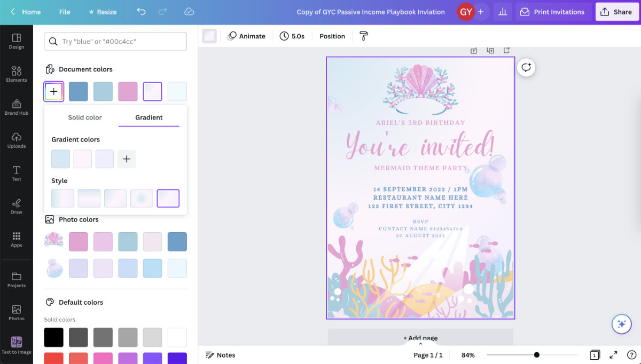Click the Share button
This screenshot has height=364, width=641.
pos(616,12)
